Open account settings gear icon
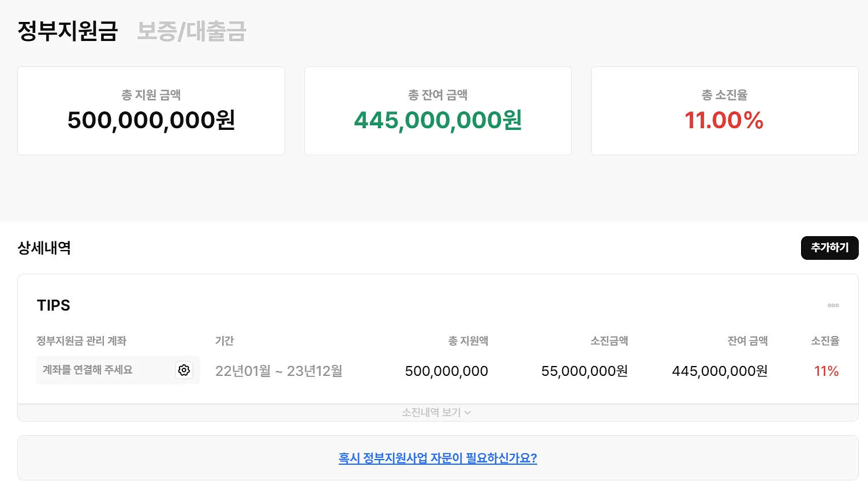 [x=184, y=370]
